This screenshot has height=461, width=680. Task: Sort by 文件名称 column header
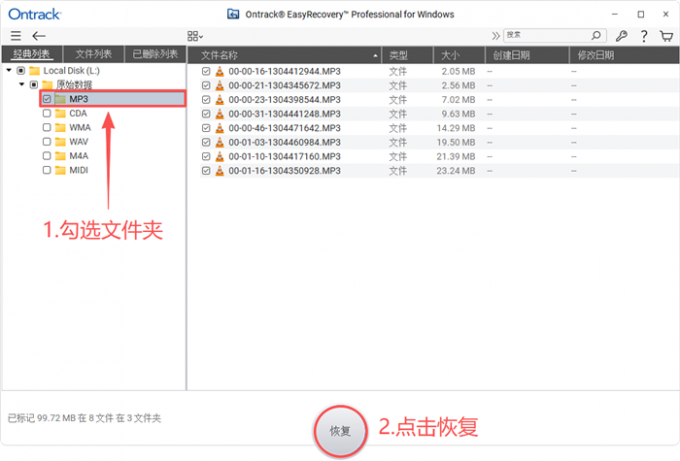point(284,56)
